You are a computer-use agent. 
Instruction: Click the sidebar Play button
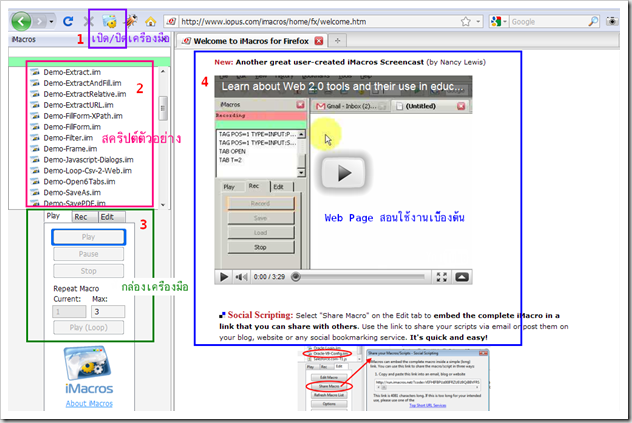(88, 237)
